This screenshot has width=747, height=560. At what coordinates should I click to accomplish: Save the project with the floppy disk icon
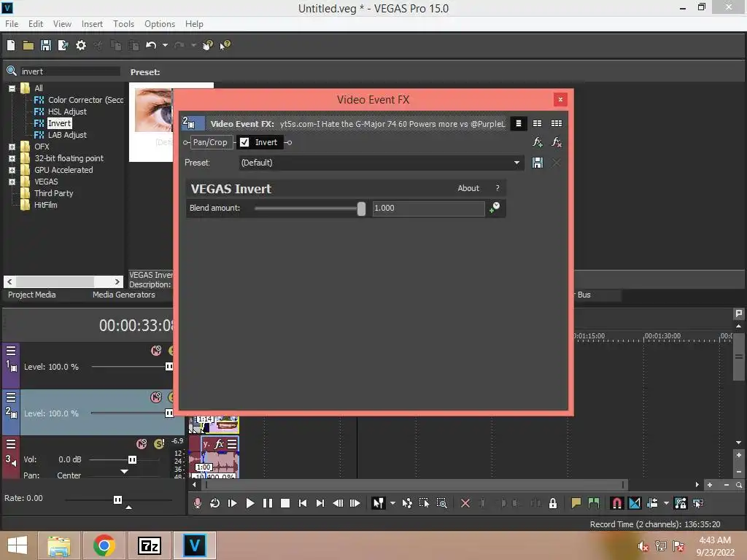[x=46, y=45]
